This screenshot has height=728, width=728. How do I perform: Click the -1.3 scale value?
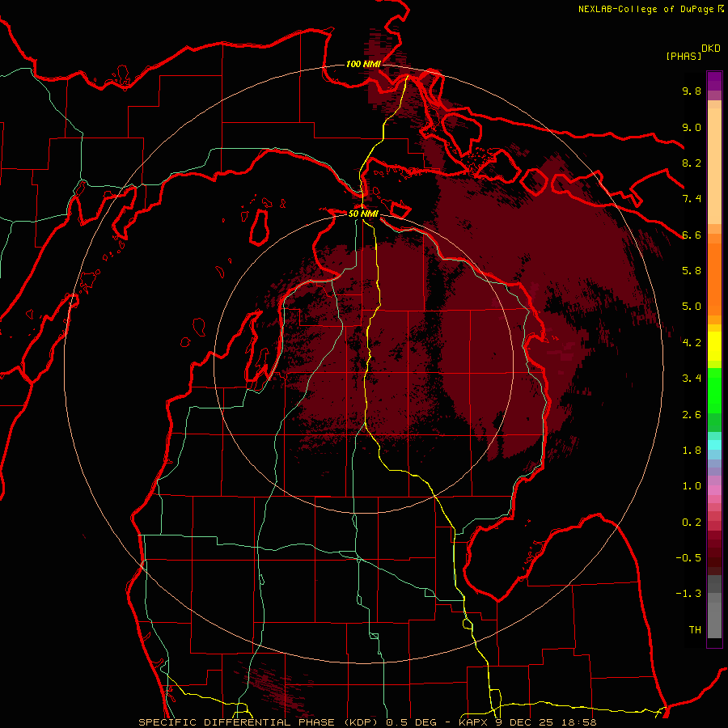pos(688,594)
